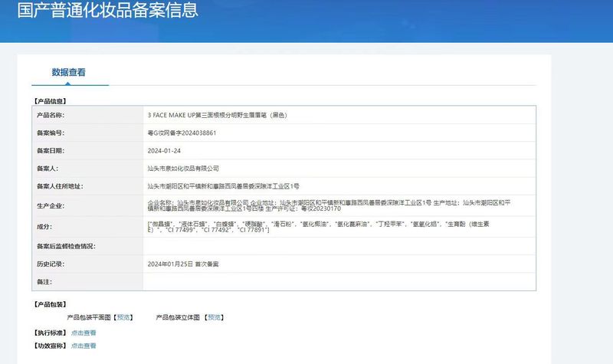
Task: Select the 备案人住所地址 address value
Action: pos(223,186)
